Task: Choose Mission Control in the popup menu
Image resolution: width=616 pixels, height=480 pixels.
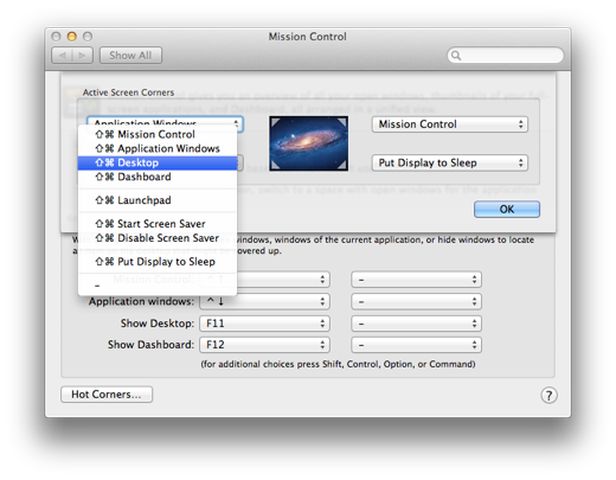Action: [158, 134]
